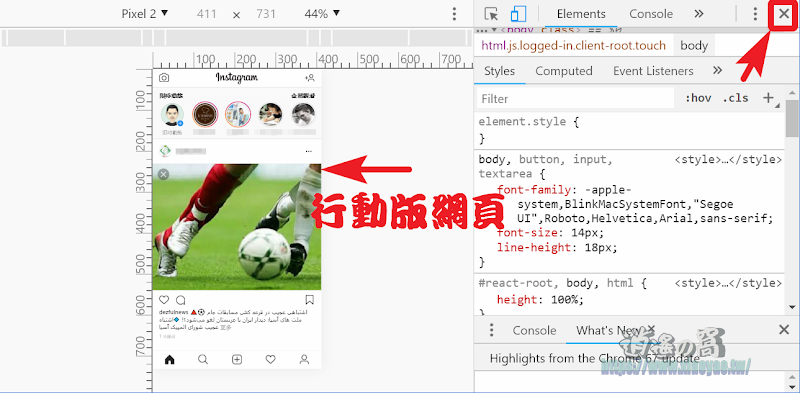This screenshot has height=393, width=800.
Task: Open the first <style> source link
Action: tap(728, 160)
